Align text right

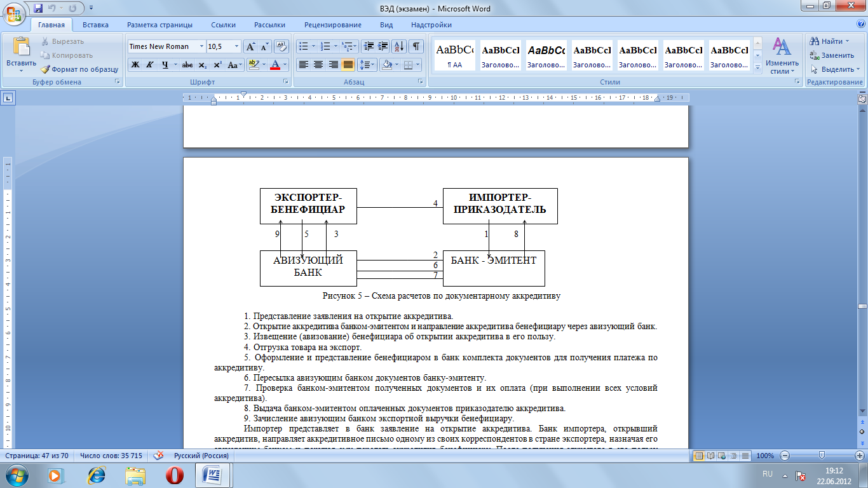tap(333, 65)
